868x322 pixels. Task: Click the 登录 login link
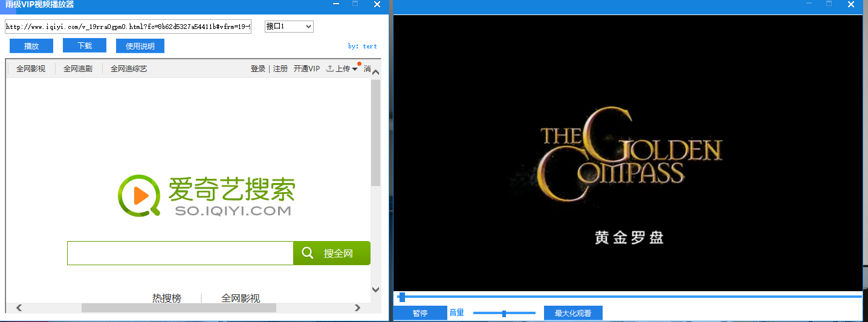click(x=258, y=69)
